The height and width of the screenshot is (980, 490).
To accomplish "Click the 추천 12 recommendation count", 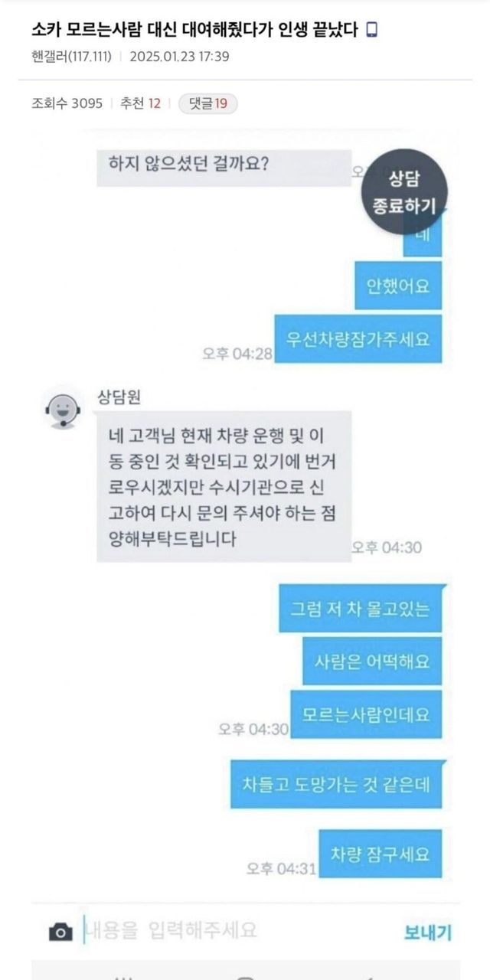I will (140, 103).
